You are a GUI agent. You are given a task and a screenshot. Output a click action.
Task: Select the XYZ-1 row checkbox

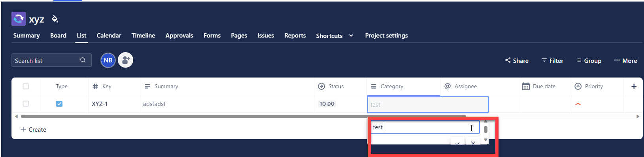coord(26,104)
